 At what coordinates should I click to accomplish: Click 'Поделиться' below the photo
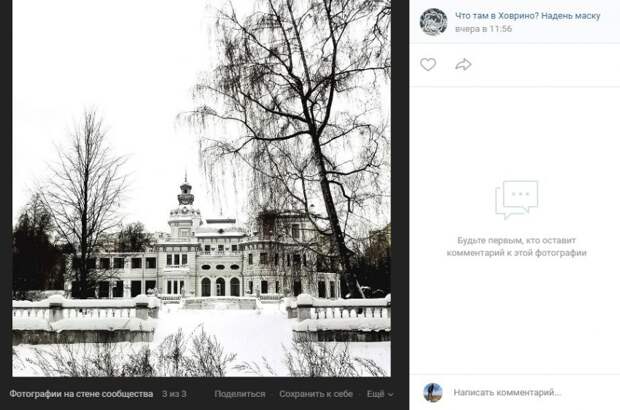click(x=240, y=394)
